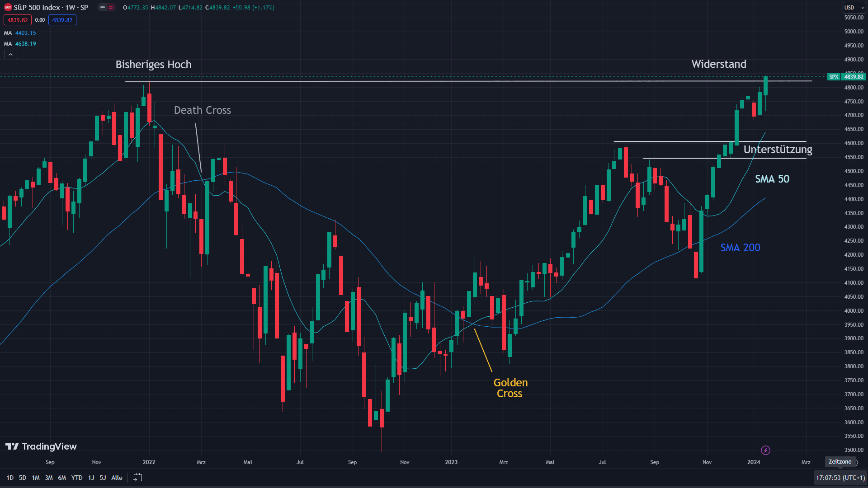Image resolution: width=868 pixels, height=488 pixels.
Task: Click the SPX 4839.82 price label on axis
Action: (846, 77)
